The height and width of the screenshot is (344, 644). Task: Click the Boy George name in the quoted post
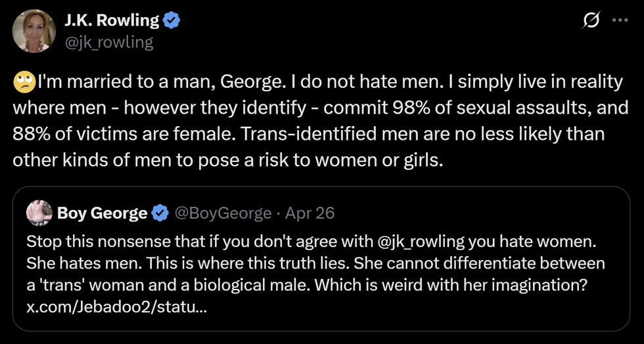pyautogui.click(x=102, y=213)
